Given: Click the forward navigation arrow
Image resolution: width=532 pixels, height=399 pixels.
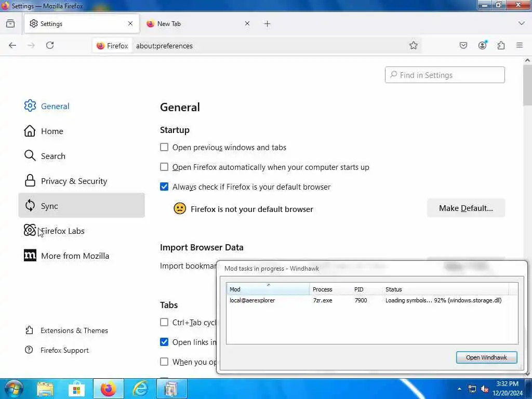Looking at the screenshot, I should coord(31,46).
